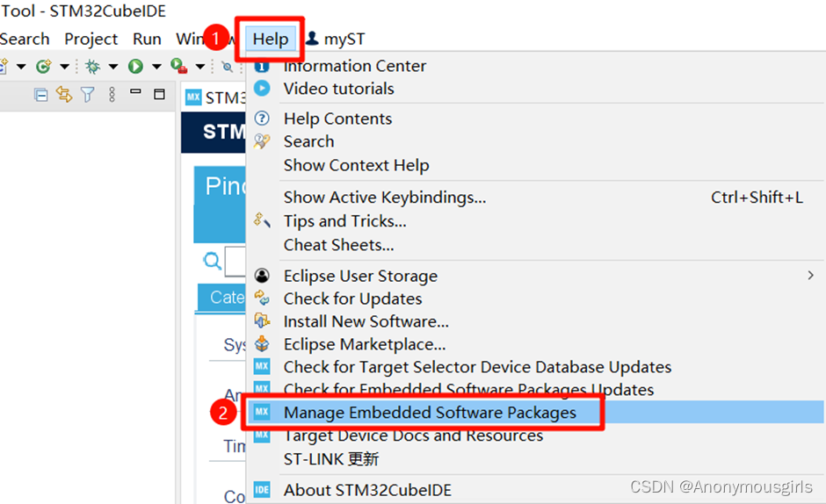Click the search magnifier in Pinout panel
826x504 pixels.
click(x=213, y=261)
